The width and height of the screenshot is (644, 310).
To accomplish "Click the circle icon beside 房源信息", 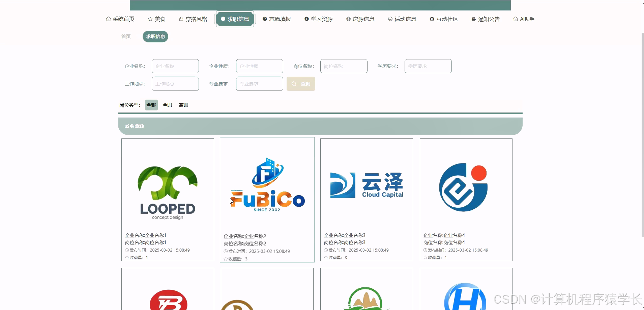I will coord(348,19).
